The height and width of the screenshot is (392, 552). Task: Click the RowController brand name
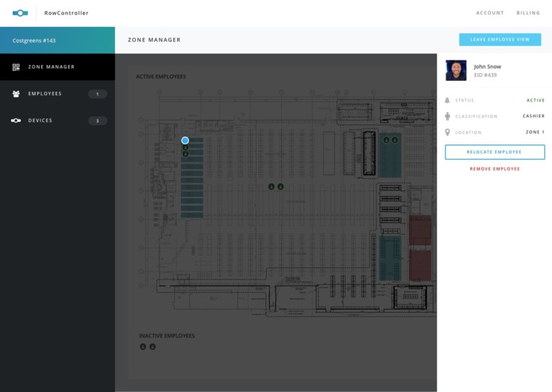(x=66, y=13)
